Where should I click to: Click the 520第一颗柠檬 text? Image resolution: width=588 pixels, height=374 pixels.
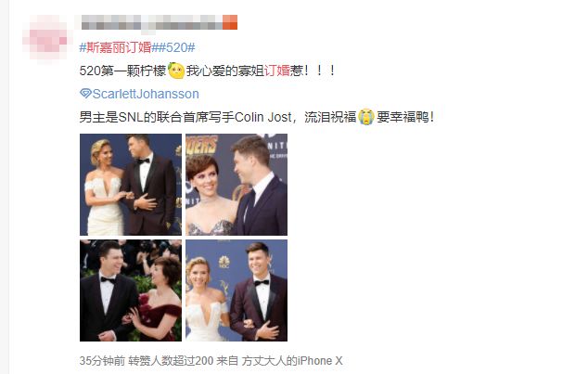[122, 71]
